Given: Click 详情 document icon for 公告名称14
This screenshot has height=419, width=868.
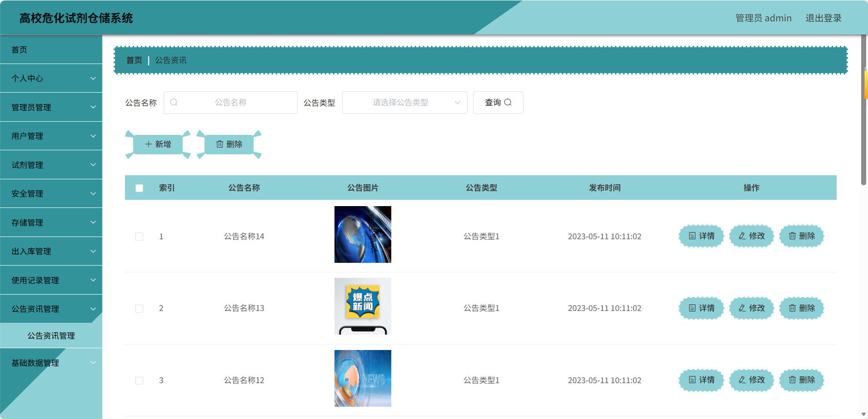Looking at the screenshot, I should [x=692, y=236].
